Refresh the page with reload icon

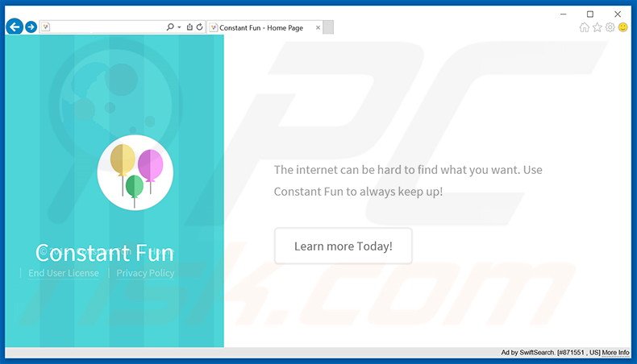[199, 27]
